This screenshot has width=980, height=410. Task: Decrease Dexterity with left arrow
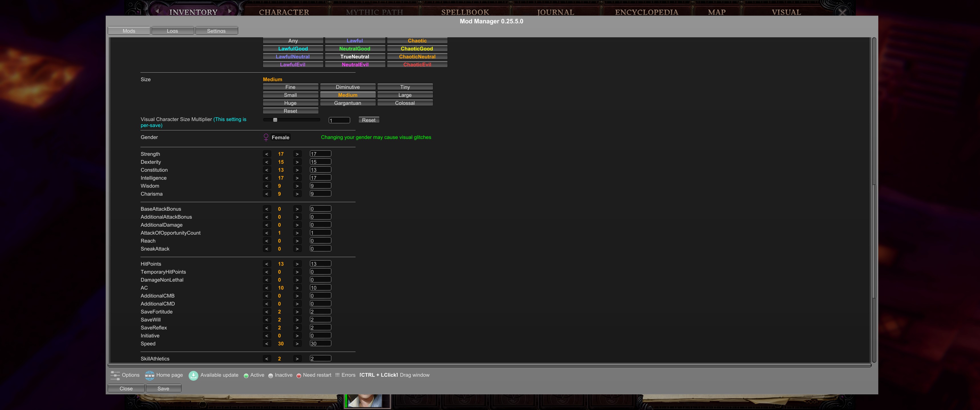coord(267,162)
